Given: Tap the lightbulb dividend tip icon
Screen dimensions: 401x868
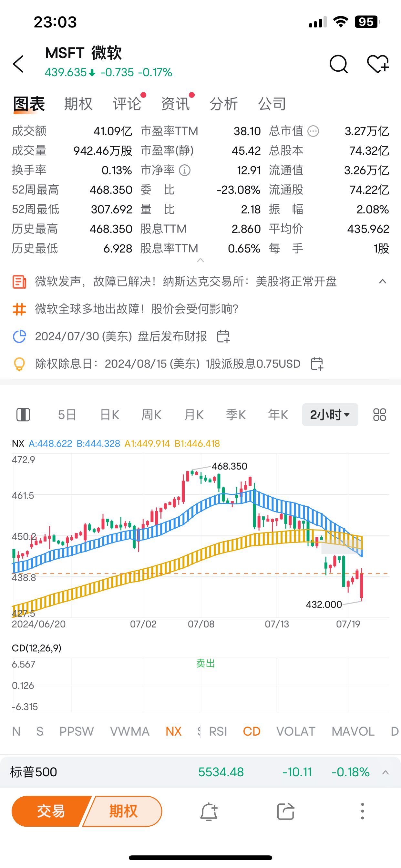Looking at the screenshot, I should tap(19, 364).
